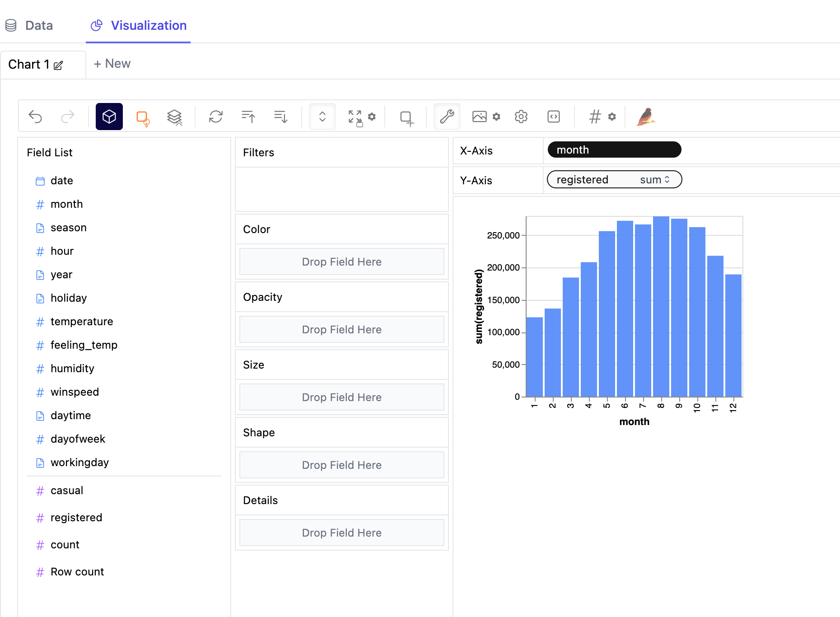
Task: Sort in descending order
Action: coord(280,117)
